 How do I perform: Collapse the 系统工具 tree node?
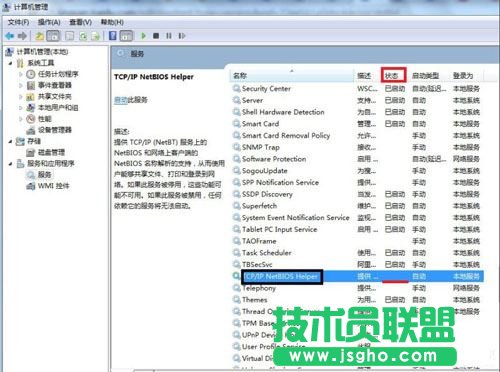(x=11, y=63)
